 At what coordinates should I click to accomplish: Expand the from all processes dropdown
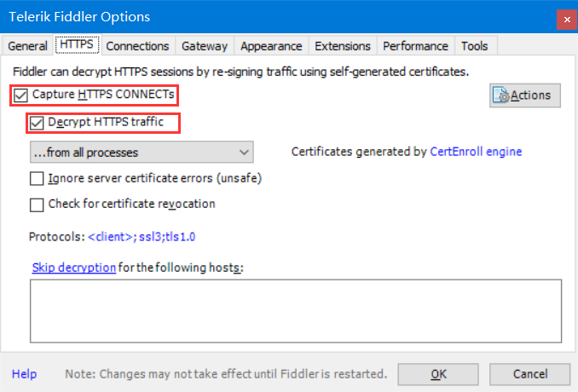click(x=142, y=153)
